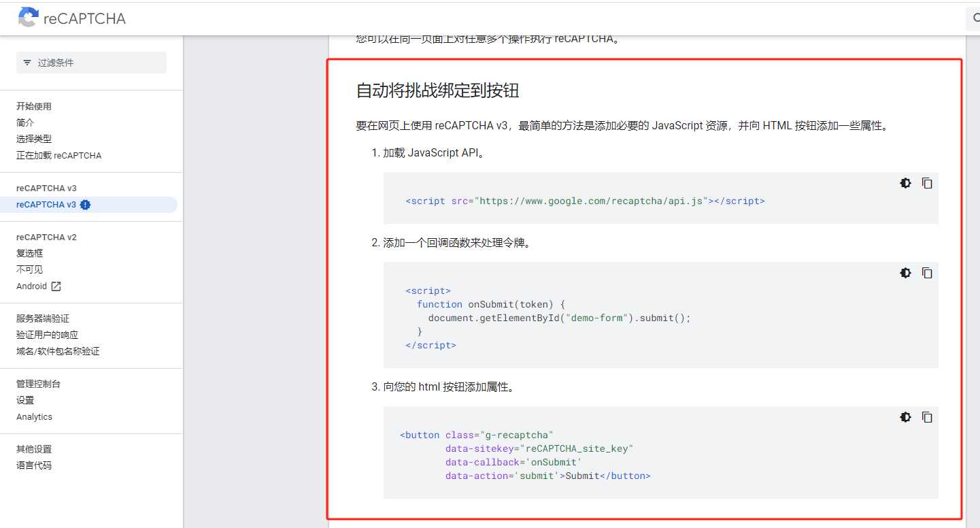
Task: Open the 复选框 page
Action: (x=30, y=253)
